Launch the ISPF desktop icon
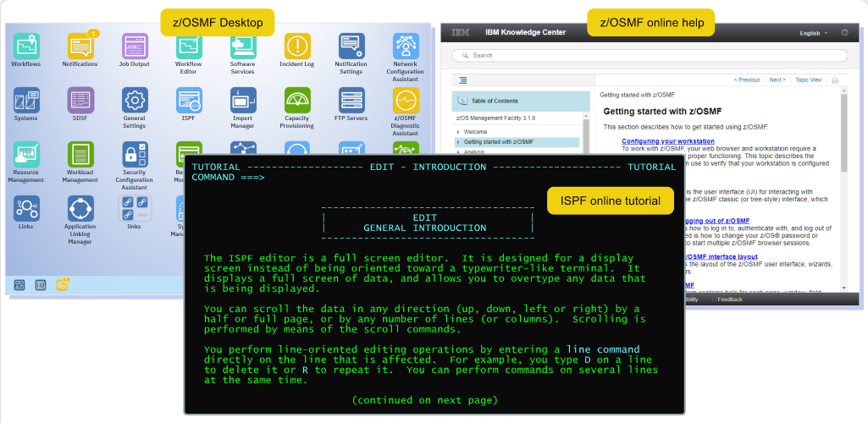868x423 pixels. (x=189, y=100)
